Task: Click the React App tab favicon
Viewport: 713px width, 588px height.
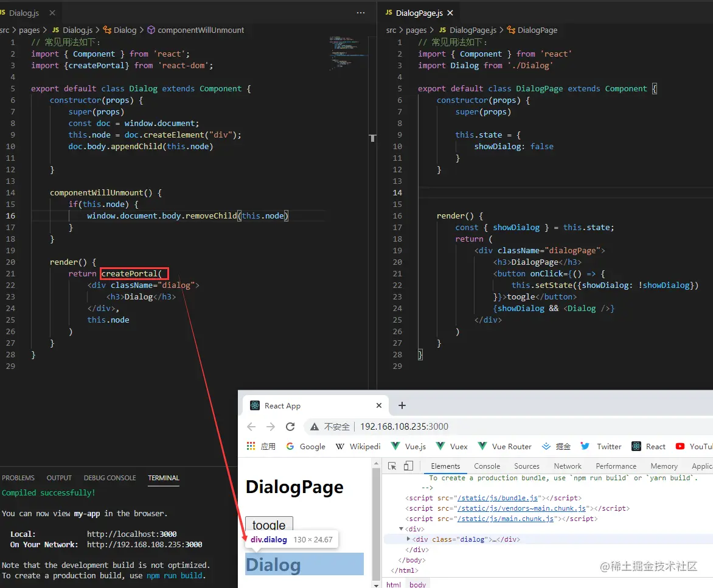Action: click(x=255, y=405)
